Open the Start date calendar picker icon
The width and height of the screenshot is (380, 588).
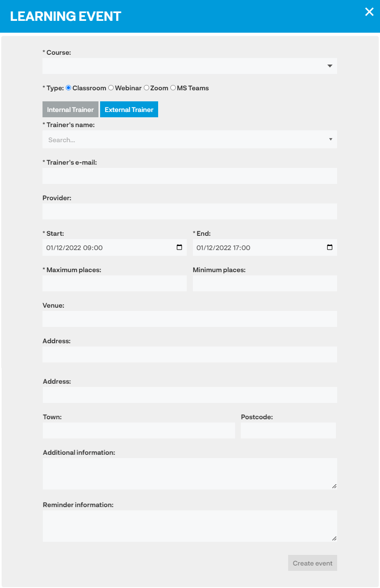click(x=179, y=247)
